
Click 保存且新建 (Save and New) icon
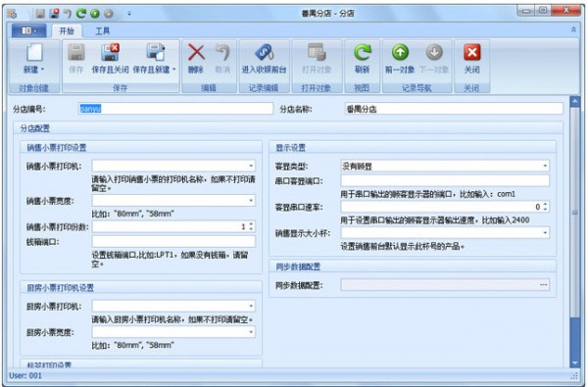156,53
